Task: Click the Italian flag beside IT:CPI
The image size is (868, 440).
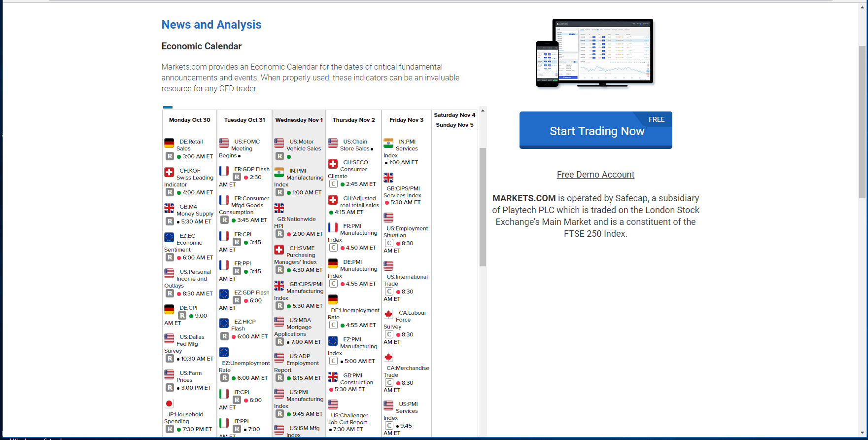Action: point(224,394)
